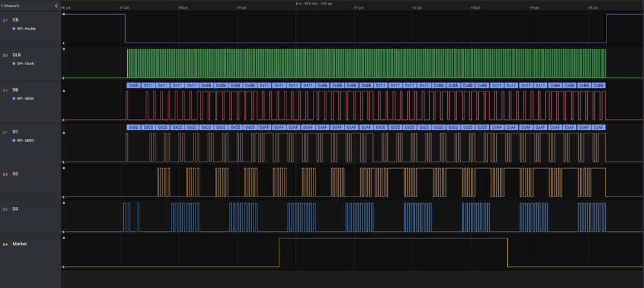Click the +2 µs mark on the time ruler
644x288 pixels.
tap(417, 7)
